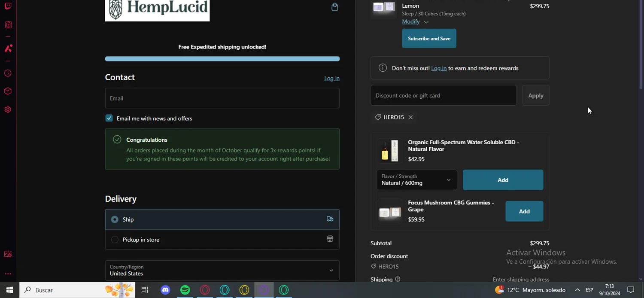This screenshot has width=644, height=298.
Task: Open the notification center icon
Action: coord(631,290)
